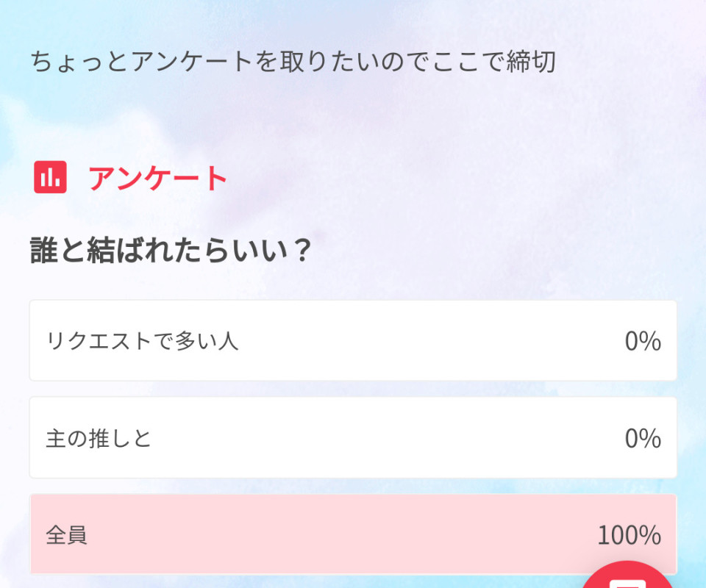Choose the 全員 poll answer

click(353, 534)
